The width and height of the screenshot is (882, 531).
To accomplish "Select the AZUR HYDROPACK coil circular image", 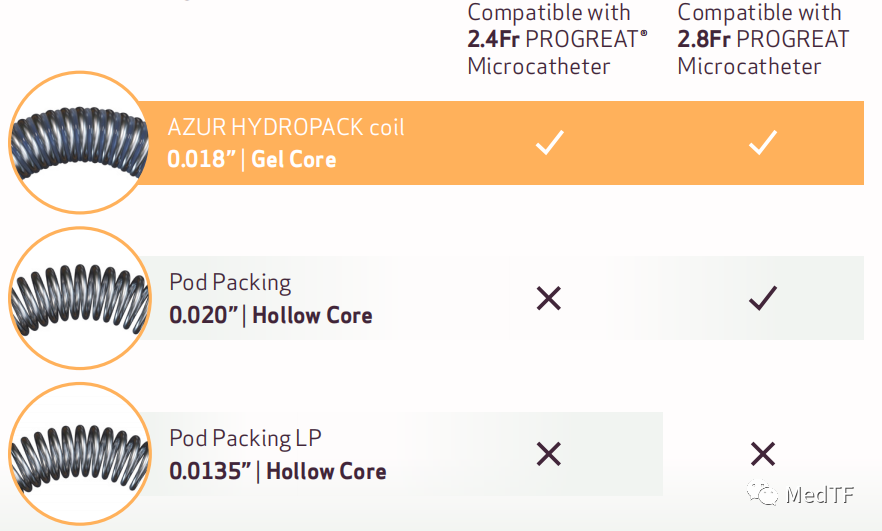I will click(x=78, y=144).
